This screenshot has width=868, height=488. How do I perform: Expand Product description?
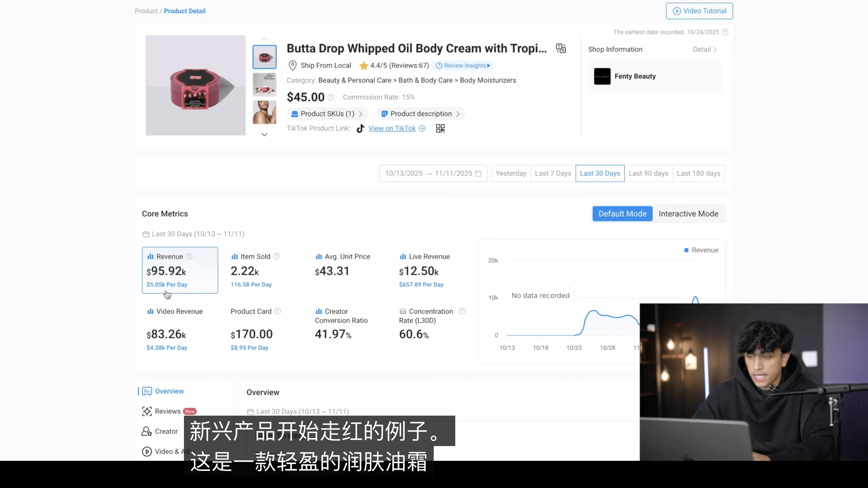[421, 114]
